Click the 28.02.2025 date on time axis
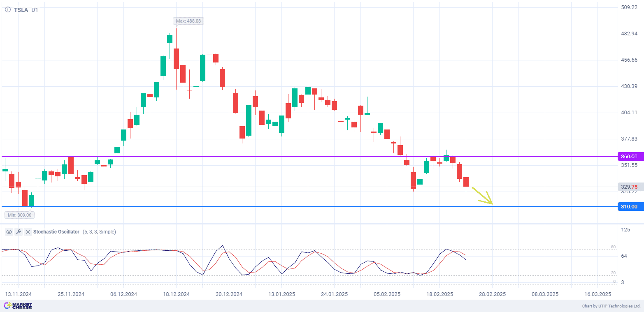This screenshot has width=644, height=312. click(x=492, y=294)
